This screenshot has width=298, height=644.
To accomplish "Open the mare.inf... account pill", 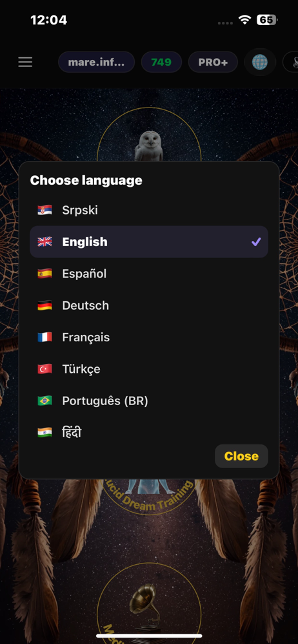I will [x=96, y=62].
